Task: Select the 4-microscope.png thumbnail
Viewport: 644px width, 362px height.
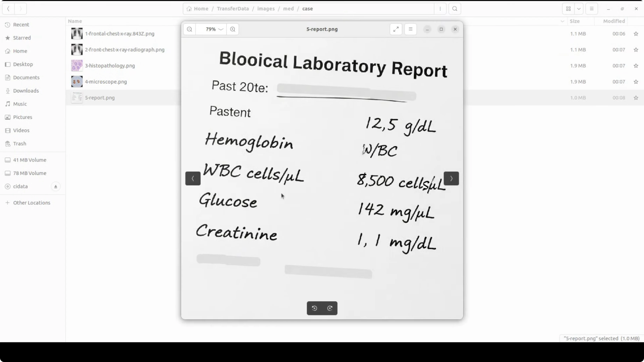Action: tap(77, 82)
